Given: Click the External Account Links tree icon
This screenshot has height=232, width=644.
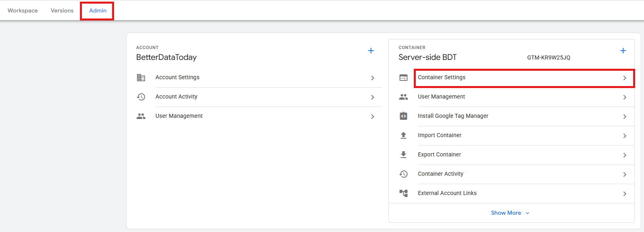Looking at the screenshot, I should click(x=403, y=193).
